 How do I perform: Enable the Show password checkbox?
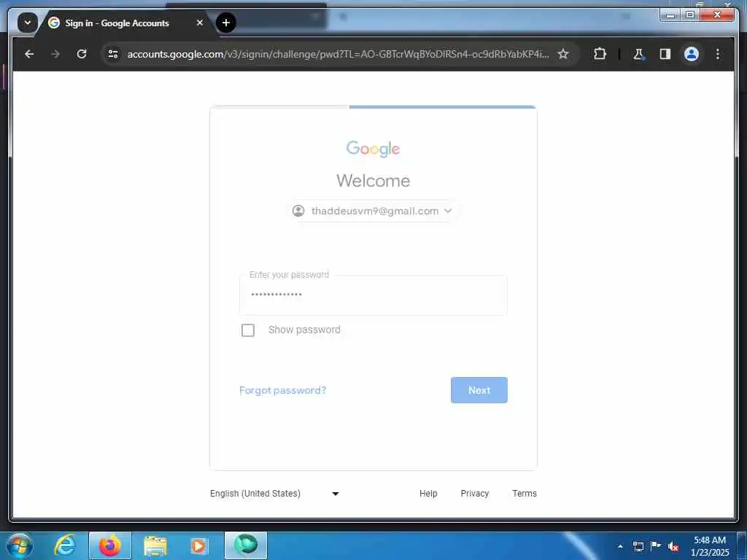[x=248, y=330]
